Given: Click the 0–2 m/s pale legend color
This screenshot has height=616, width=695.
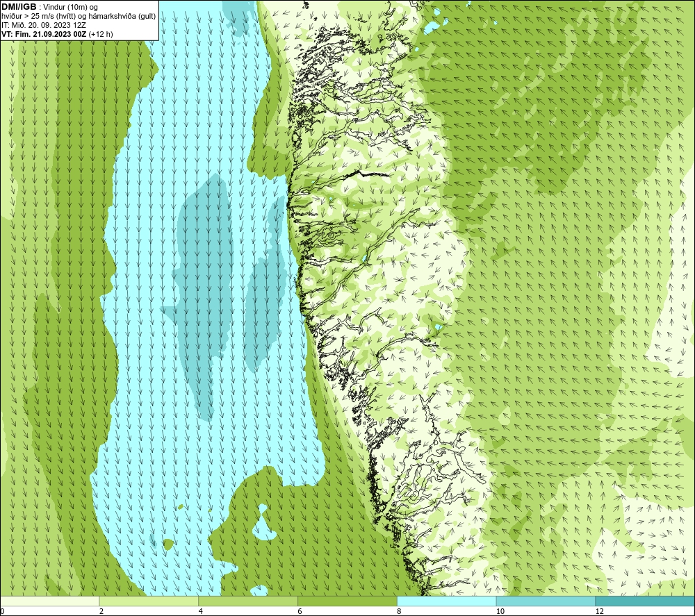Looking at the screenshot, I should click(49, 601).
